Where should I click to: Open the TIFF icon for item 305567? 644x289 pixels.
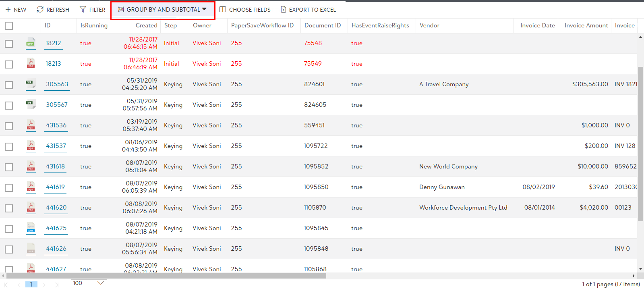[x=31, y=105]
